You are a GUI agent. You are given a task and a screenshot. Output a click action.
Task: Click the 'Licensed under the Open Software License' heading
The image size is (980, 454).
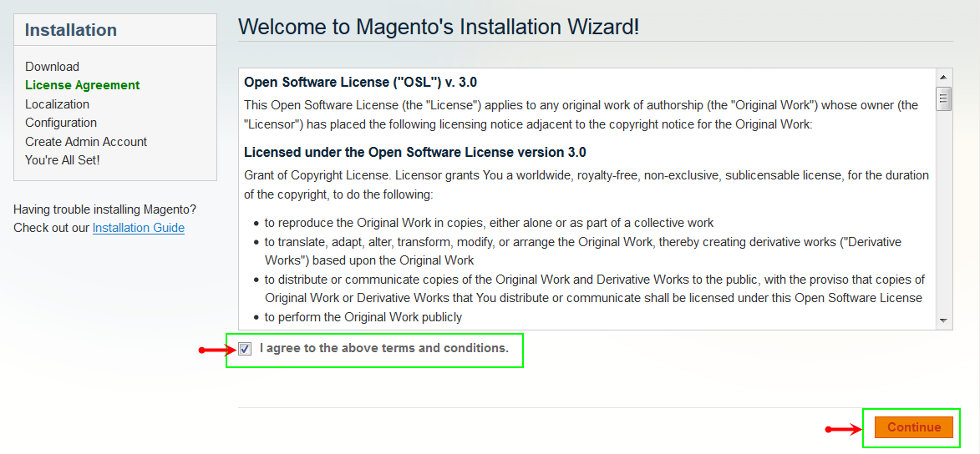pyautogui.click(x=414, y=153)
